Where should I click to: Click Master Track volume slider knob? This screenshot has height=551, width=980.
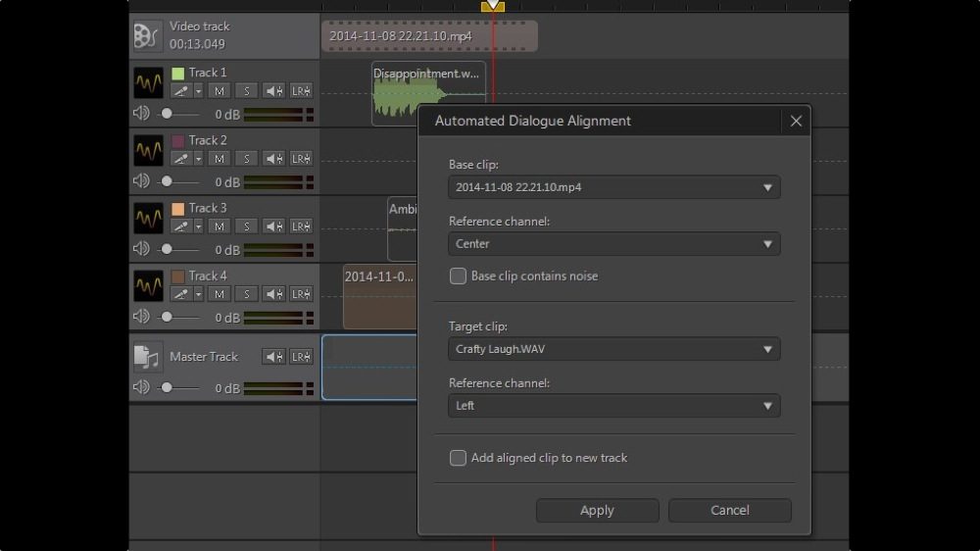click(167, 388)
